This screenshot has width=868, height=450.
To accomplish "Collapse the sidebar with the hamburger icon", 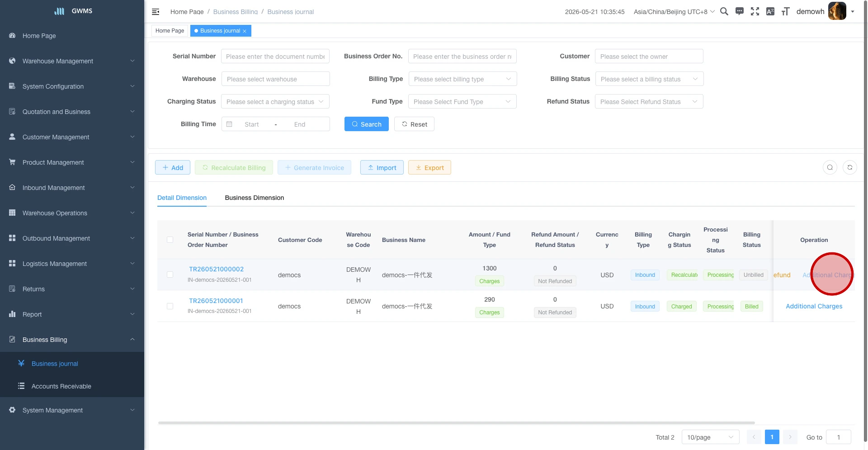I will click(x=156, y=12).
